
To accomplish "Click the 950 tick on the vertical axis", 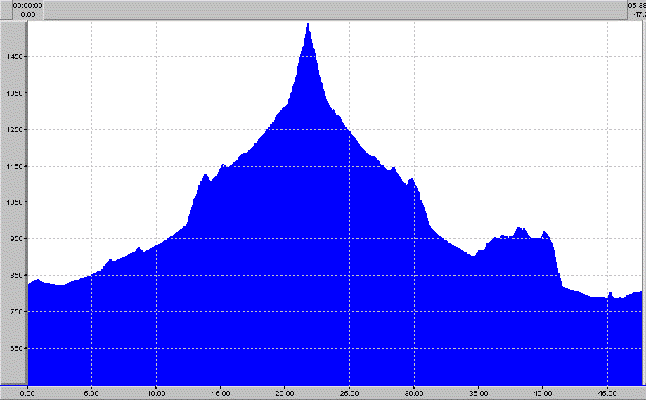I will point(13,239).
